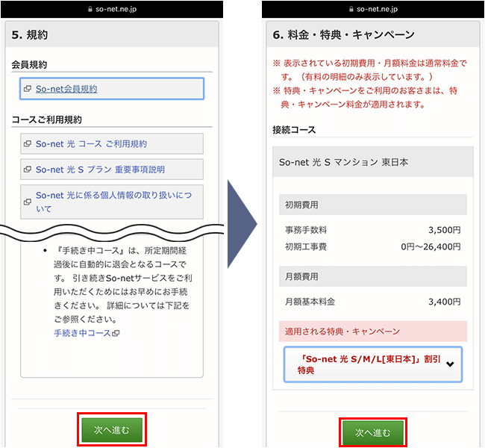Open the 手続き中コース link
The width and height of the screenshot is (485, 448).
pyautogui.click(x=82, y=333)
